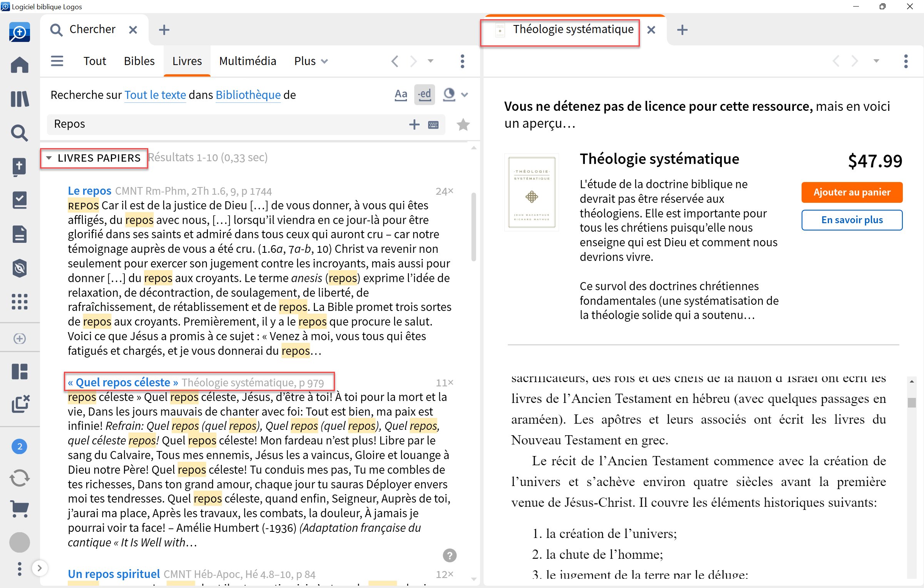Viewport: 924px width, 588px height.
Task: Click the sync refresh icon
Action: [19, 478]
